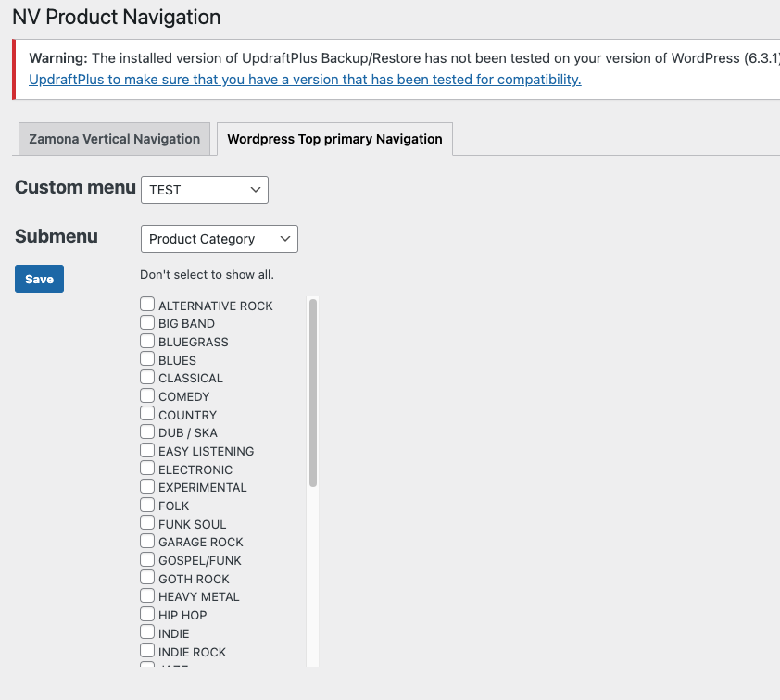This screenshot has height=700, width=780.
Task: Switch to Zamona Vertical Navigation tab
Action: pyautogui.click(x=114, y=139)
